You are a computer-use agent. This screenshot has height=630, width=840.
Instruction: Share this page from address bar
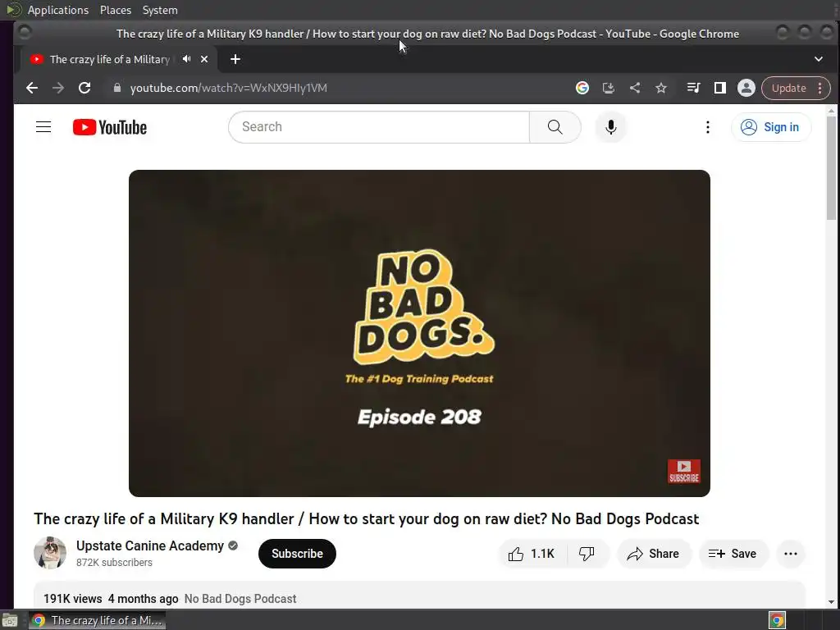(x=635, y=88)
